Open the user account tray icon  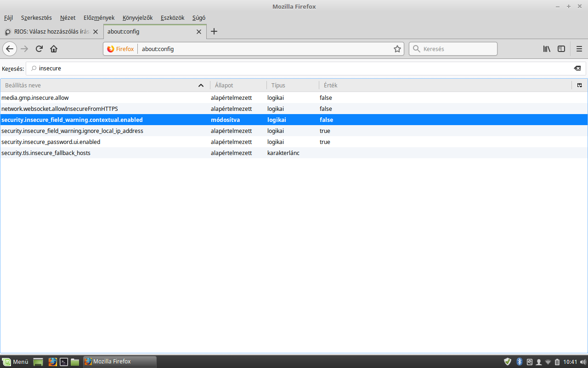[538, 362]
